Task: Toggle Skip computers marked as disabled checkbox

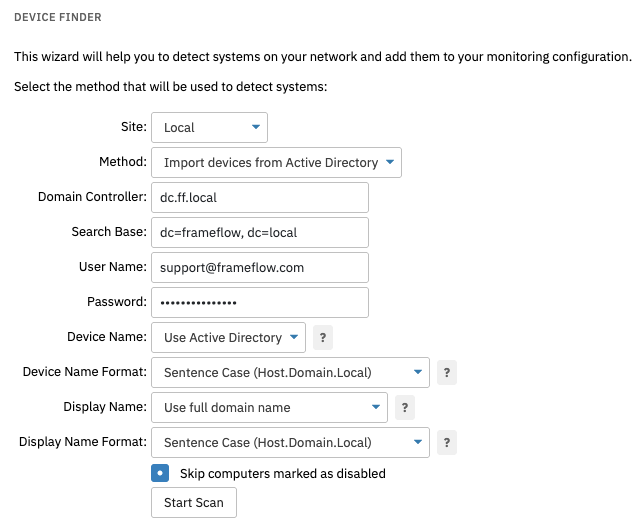Action: click(160, 473)
